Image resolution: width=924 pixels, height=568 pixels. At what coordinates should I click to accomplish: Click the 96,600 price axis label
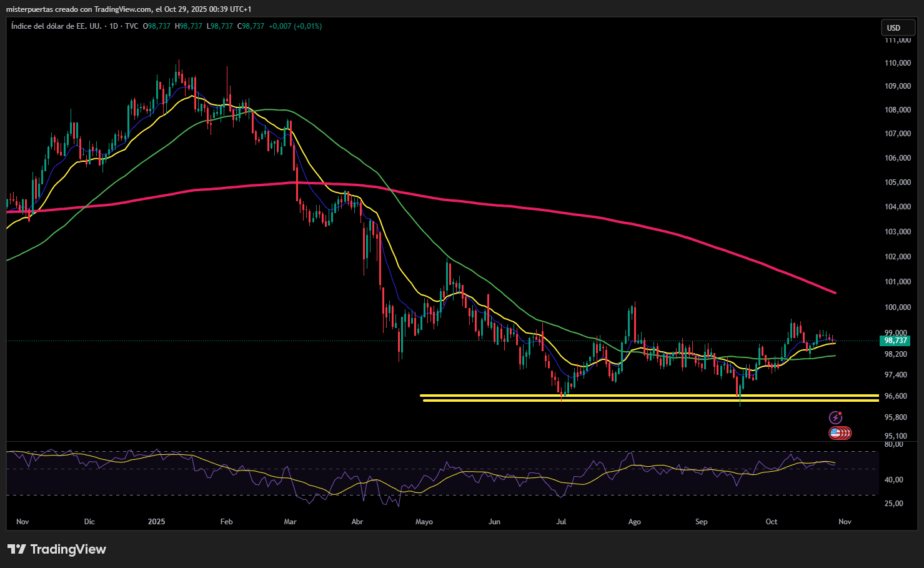896,396
